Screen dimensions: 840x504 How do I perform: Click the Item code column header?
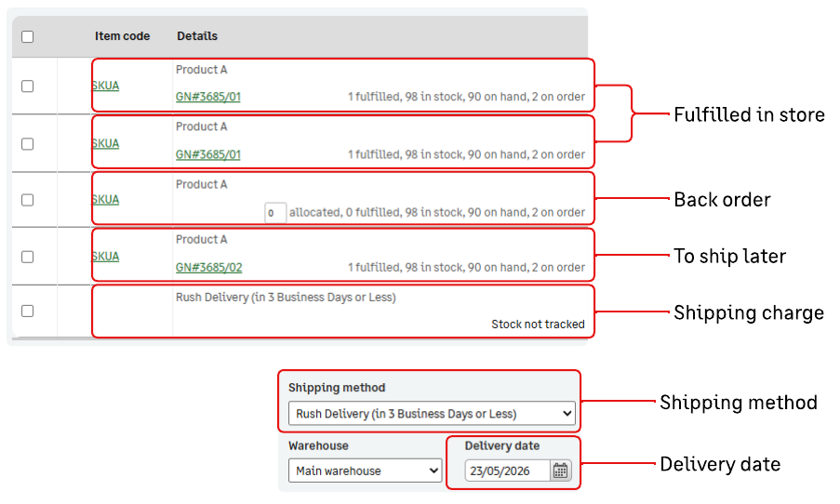[x=122, y=36]
